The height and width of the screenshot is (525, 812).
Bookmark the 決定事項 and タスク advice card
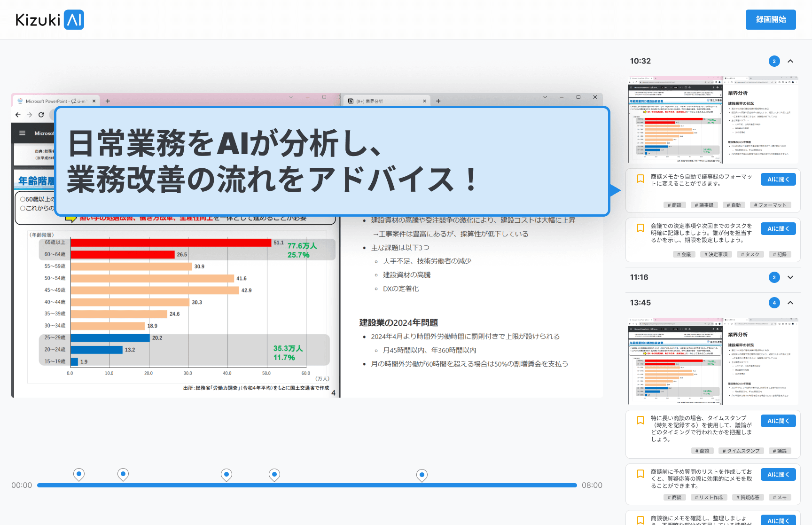tap(640, 228)
